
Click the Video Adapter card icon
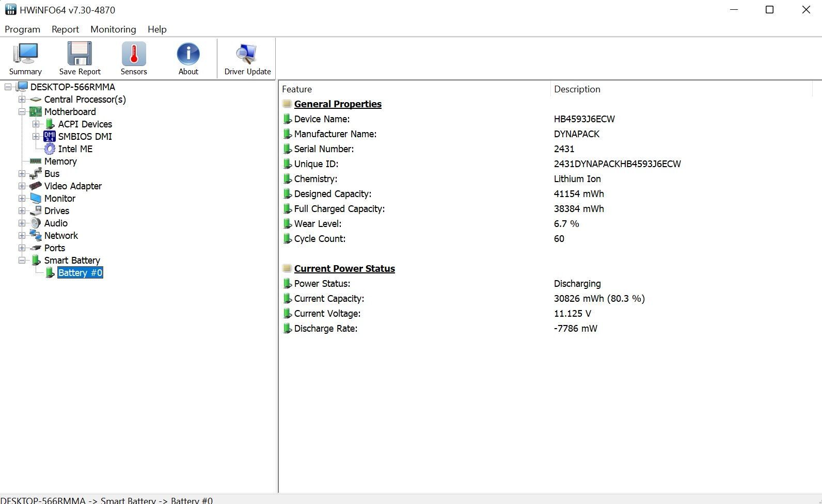[x=36, y=186]
